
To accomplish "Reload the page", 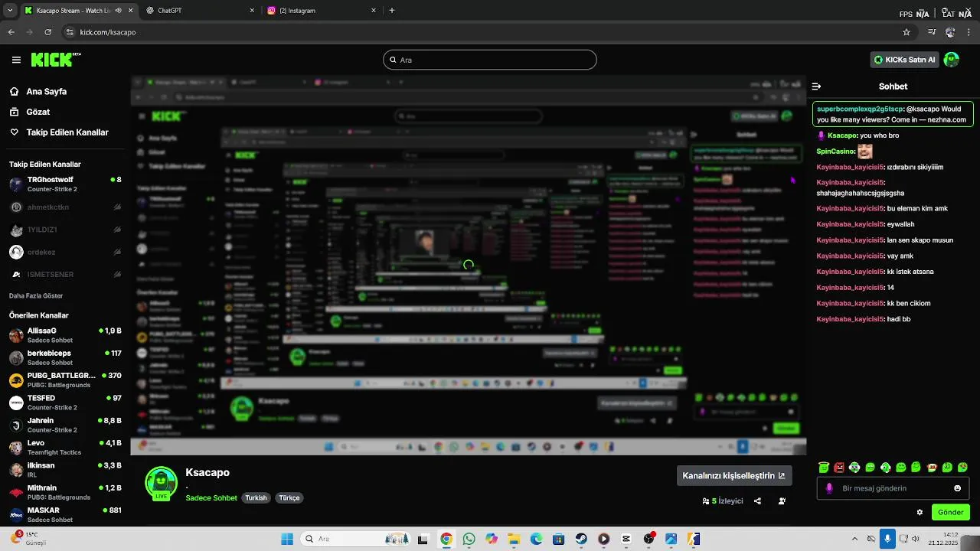I will 48,32.
